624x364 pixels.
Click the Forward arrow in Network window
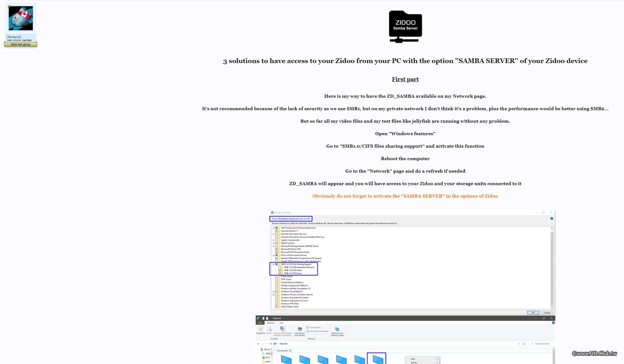point(263,344)
